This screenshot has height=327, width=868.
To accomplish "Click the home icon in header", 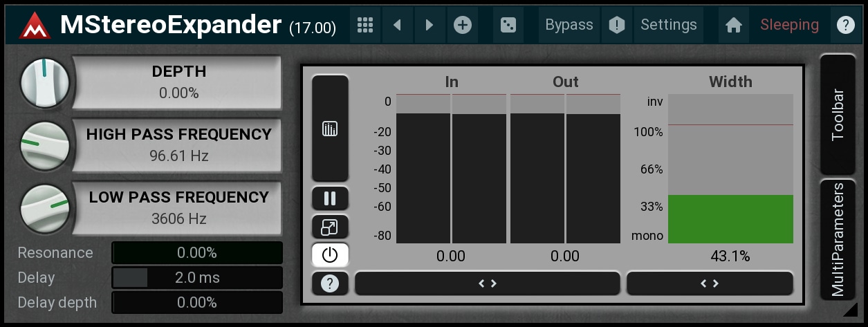I will tap(734, 26).
